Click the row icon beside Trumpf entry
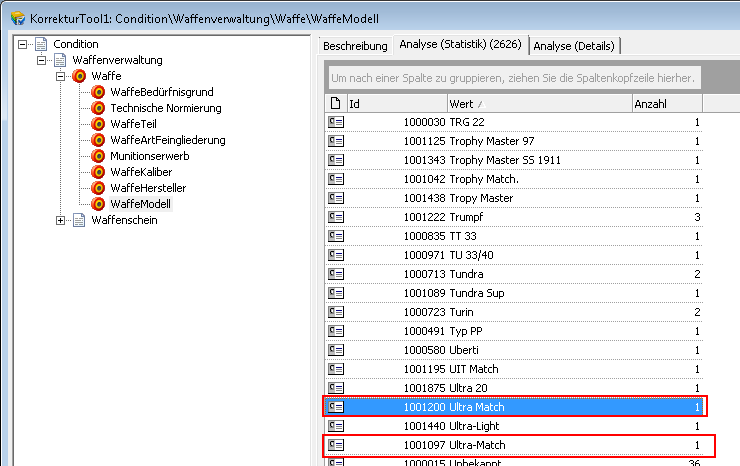 tap(336, 217)
